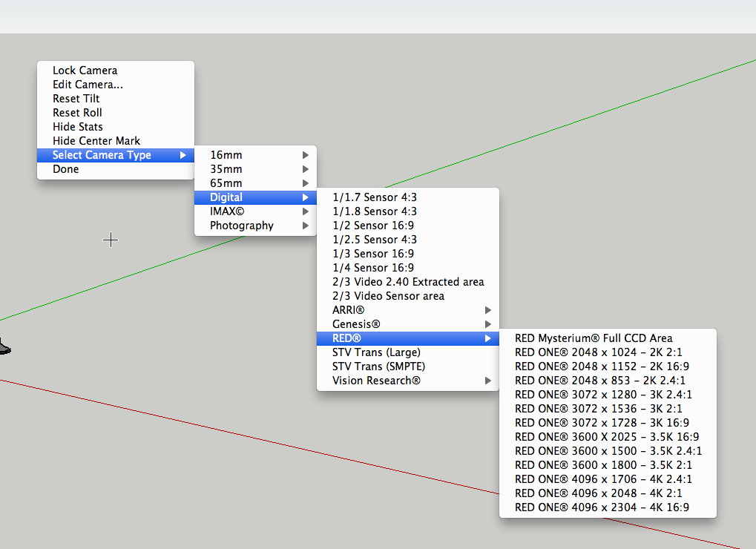Image resolution: width=756 pixels, height=549 pixels.
Task: Pick STV Trans (SMPTE) camera type
Action: pyautogui.click(x=378, y=366)
